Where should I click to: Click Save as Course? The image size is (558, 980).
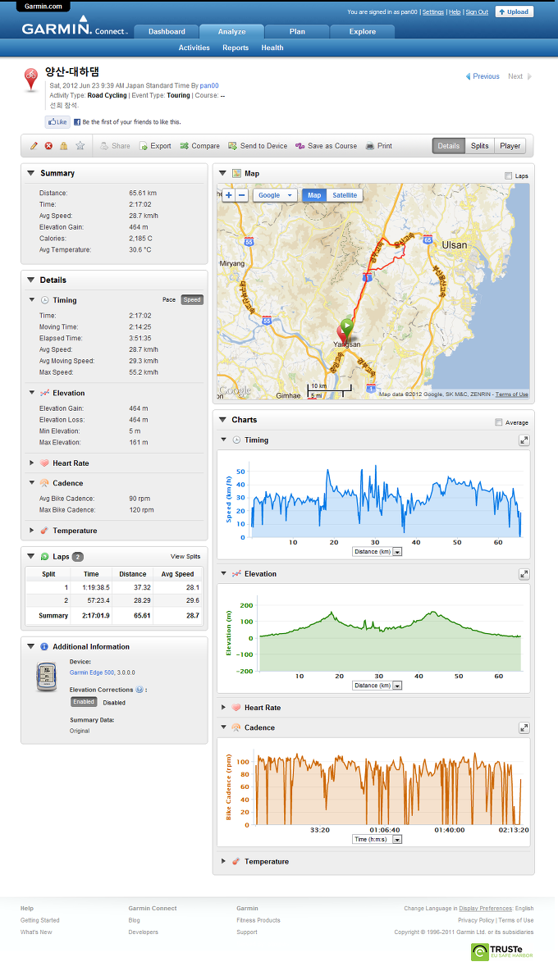326,146
